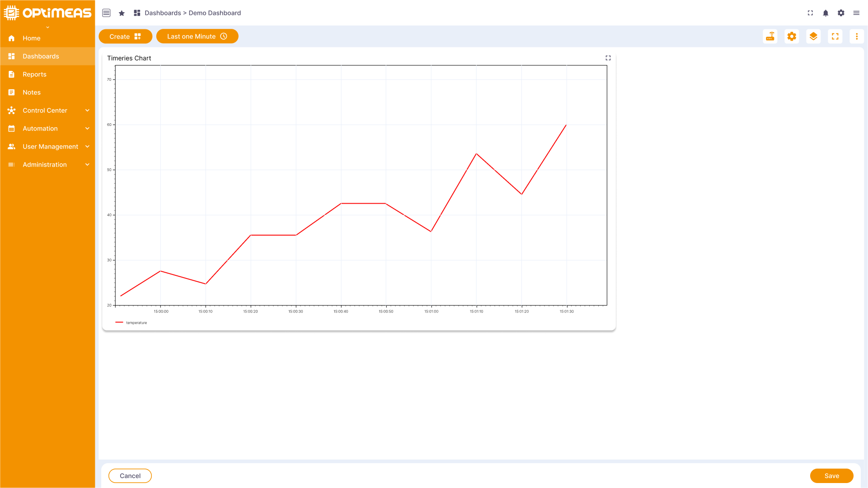The width and height of the screenshot is (868, 488).
Task: Click the Optimeas logo
Action: (x=47, y=13)
